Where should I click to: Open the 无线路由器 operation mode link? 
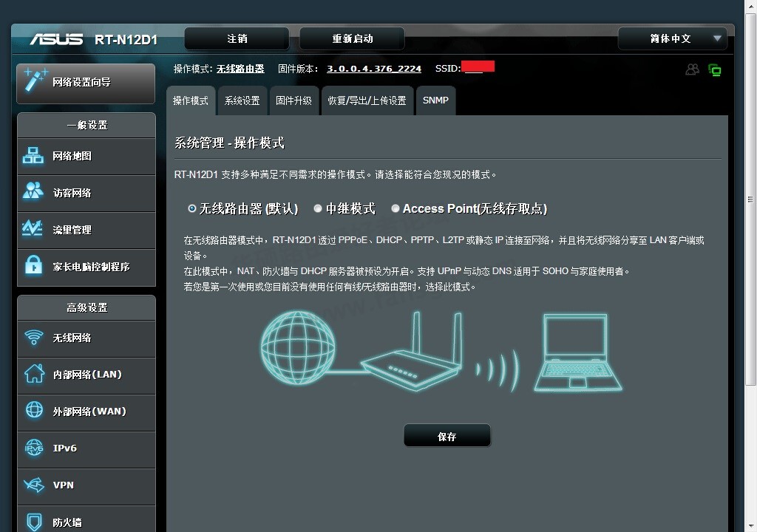(240, 69)
